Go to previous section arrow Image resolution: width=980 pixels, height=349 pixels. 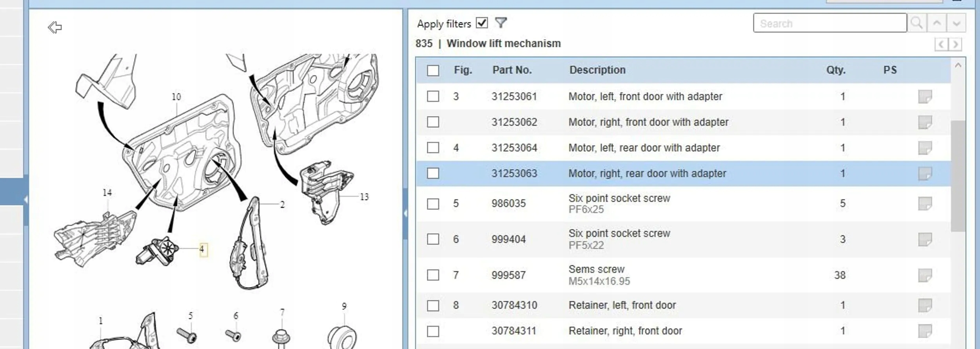(x=941, y=44)
